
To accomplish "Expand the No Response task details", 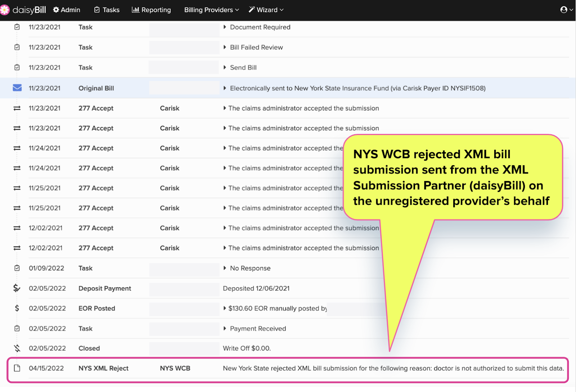I will (225, 268).
